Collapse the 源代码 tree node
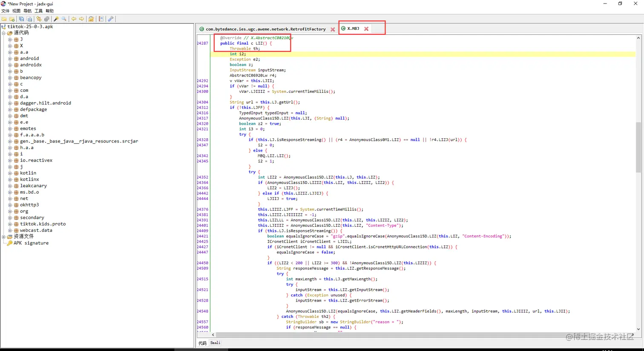 click(x=4, y=33)
